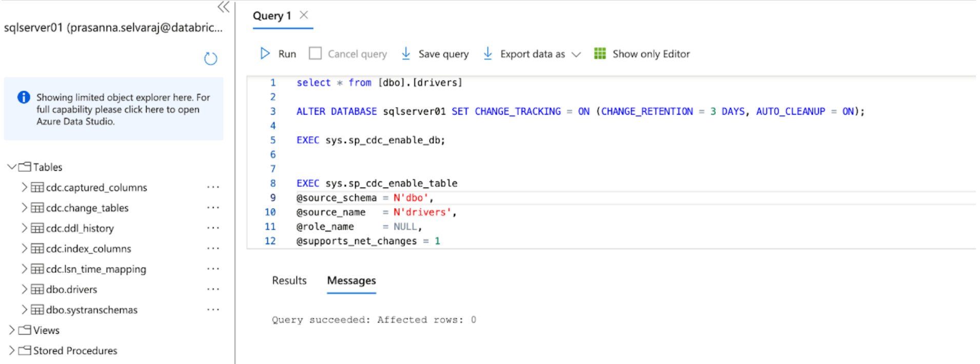This screenshot has height=364, width=980.
Task: Click the Save query download icon
Action: 406,54
